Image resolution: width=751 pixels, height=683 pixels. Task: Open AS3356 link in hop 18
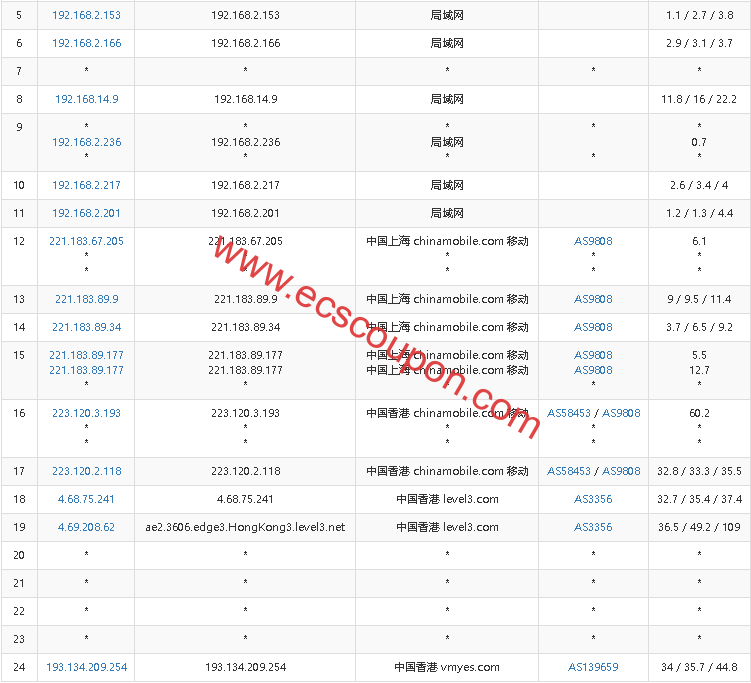[x=593, y=499]
